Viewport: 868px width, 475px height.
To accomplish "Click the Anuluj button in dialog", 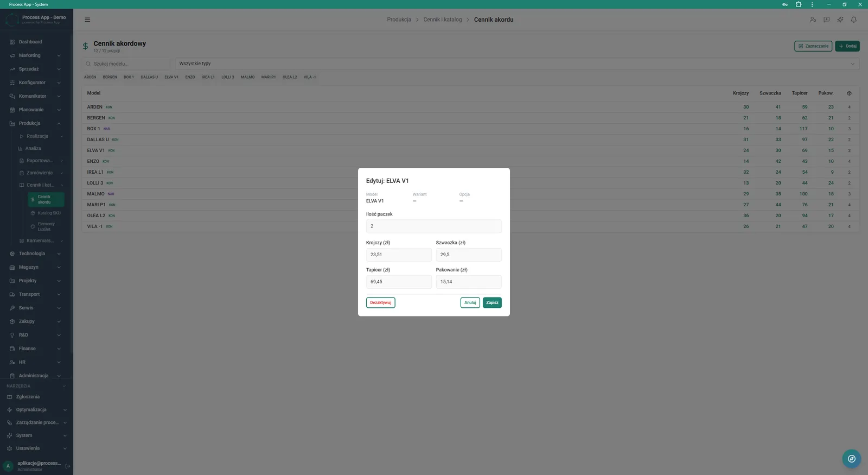I will point(470,302).
